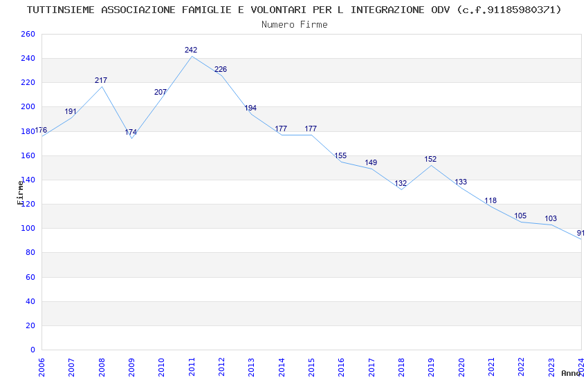Screen dimensions: 588x380
Task: Select the 177 data label above year 2014
Action: point(281,129)
